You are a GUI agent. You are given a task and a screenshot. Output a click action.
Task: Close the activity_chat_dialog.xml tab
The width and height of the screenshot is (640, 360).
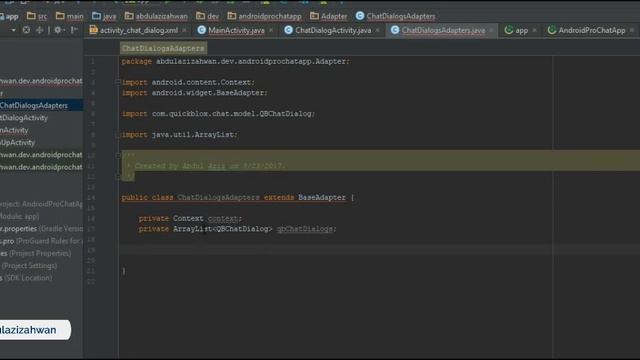tap(184, 30)
